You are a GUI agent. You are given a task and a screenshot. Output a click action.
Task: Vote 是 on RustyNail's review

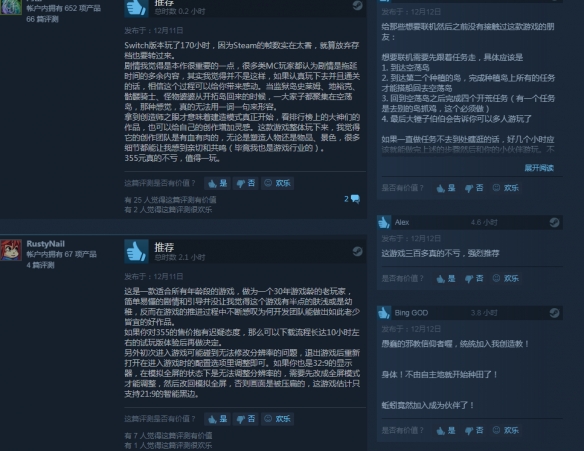(x=218, y=419)
